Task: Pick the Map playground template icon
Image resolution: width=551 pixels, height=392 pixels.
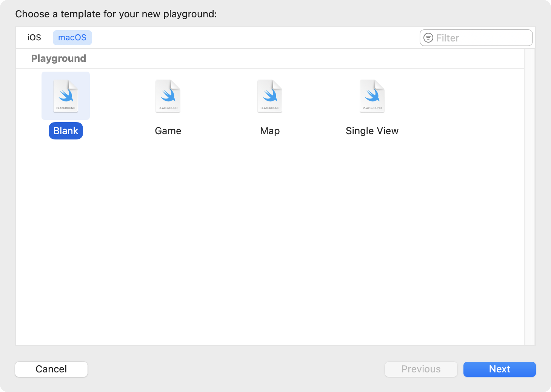Action: pyautogui.click(x=270, y=96)
